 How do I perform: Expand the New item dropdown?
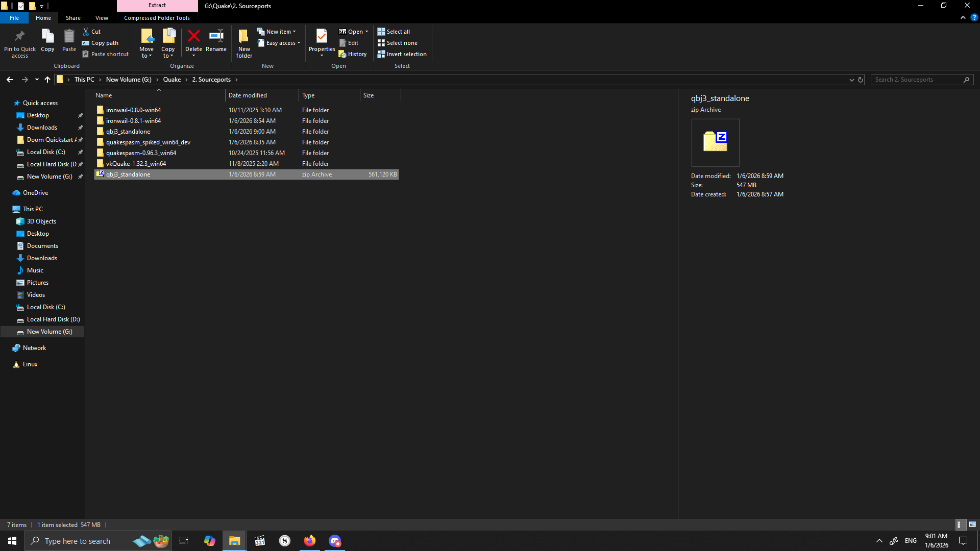tap(276, 32)
